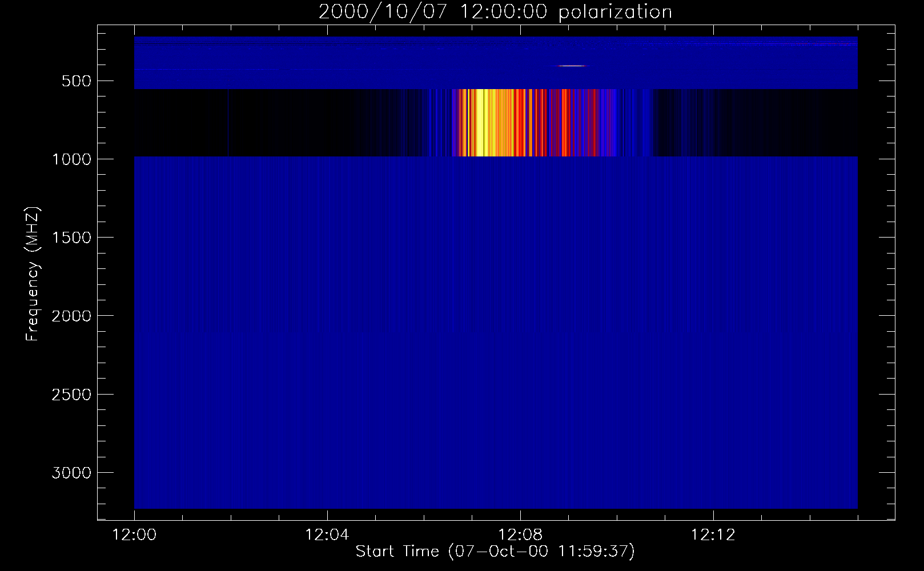
Task: Click the 12:12 time tick label
Action: [713, 535]
